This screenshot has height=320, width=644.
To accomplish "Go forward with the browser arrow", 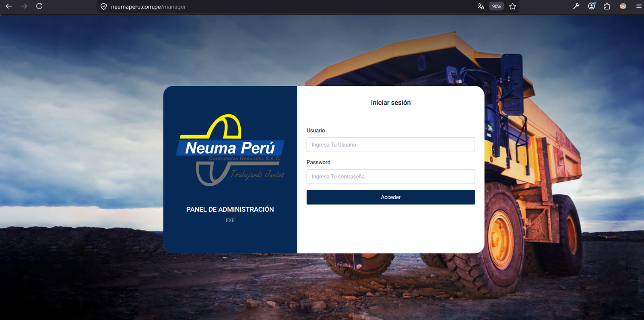I will tap(24, 6).
